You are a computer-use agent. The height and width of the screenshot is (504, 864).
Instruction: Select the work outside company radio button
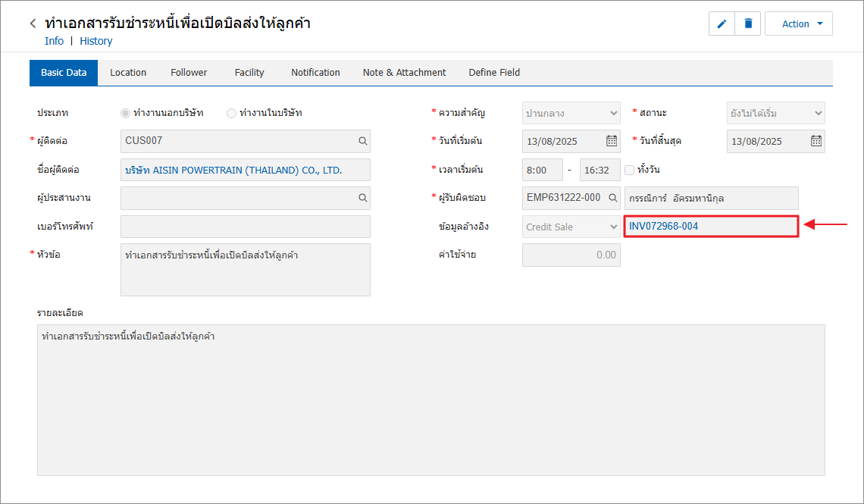126,113
